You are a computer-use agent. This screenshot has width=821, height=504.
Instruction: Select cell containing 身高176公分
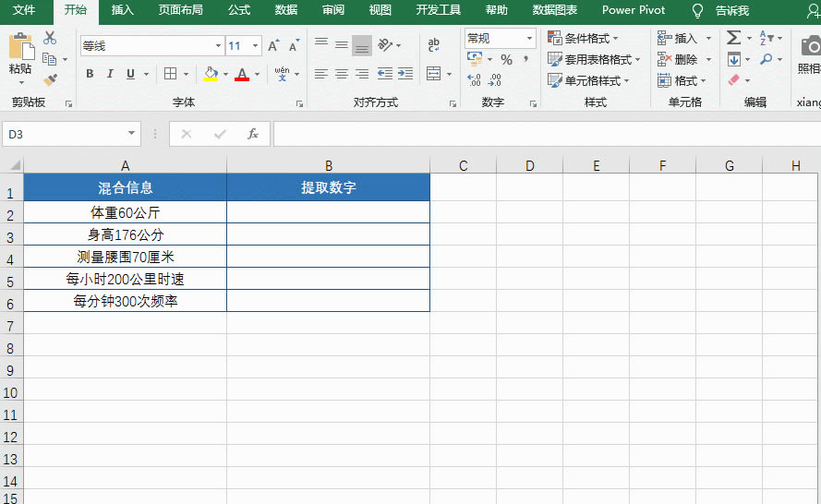click(x=125, y=234)
